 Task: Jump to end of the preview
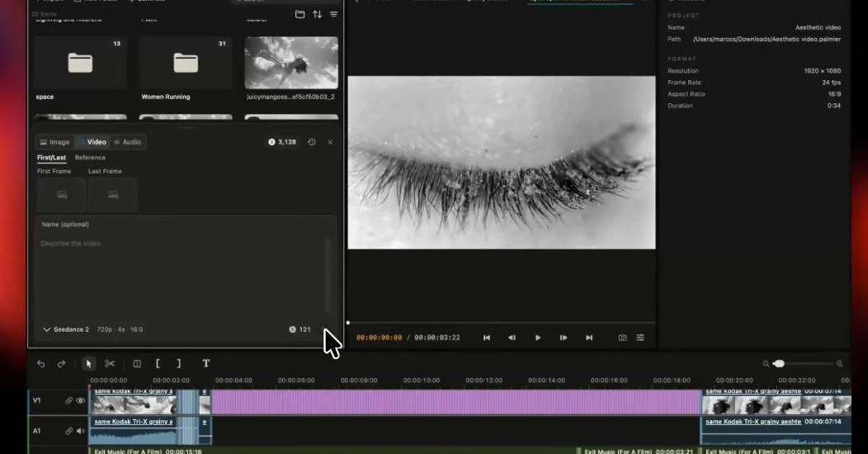point(589,338)
